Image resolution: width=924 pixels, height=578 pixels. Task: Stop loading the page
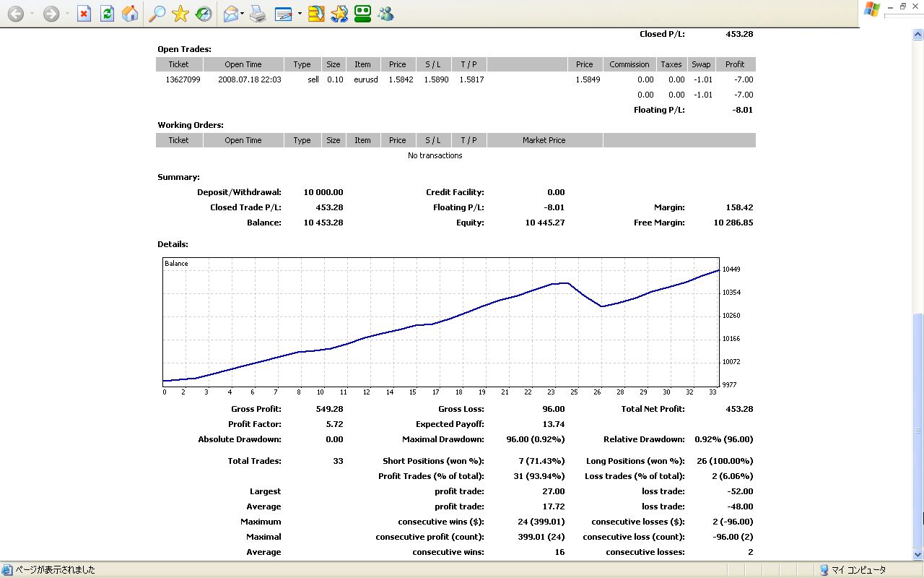[x=84, y=14]
